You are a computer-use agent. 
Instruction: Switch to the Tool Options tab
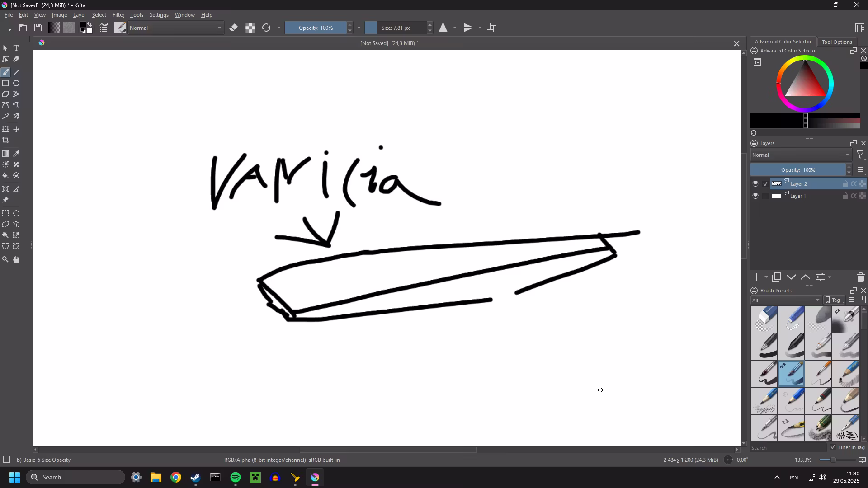point(836,42)
